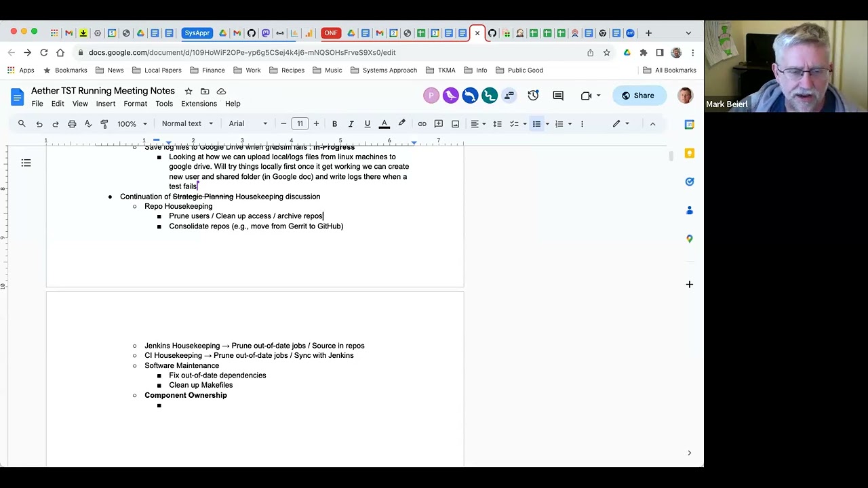Open Google Maps in side panel
The width and height of the screenshot is (868, 488).
pyautogui.click(x=689, y=239)
